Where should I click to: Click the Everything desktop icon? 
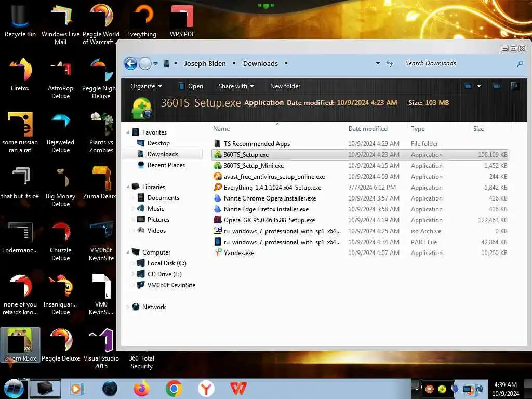(x=141, y=21)
